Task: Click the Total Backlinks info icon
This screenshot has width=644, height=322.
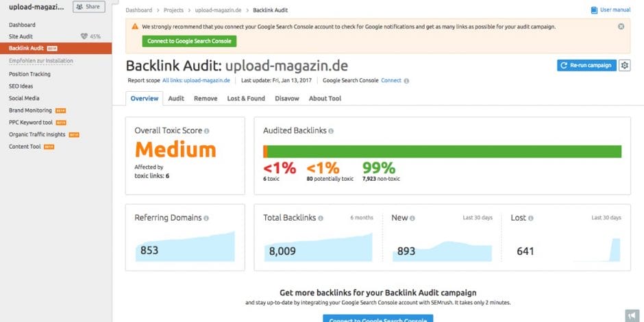Action: tap(321, 218)
